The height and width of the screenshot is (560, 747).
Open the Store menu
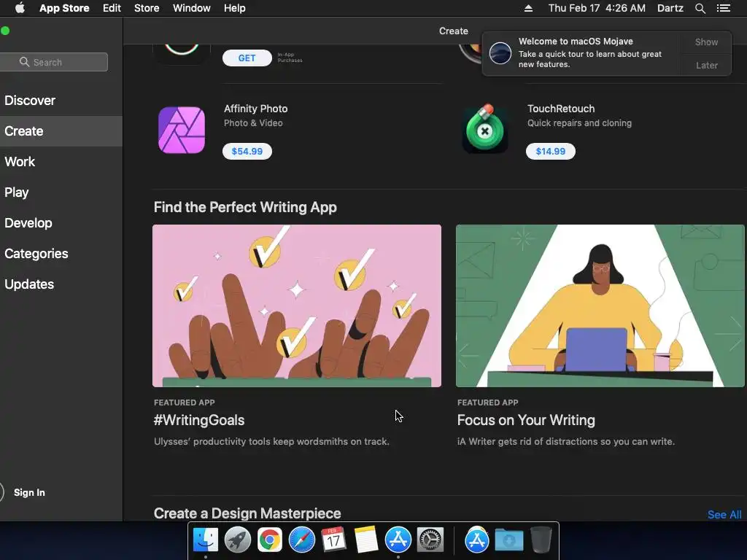146,8
